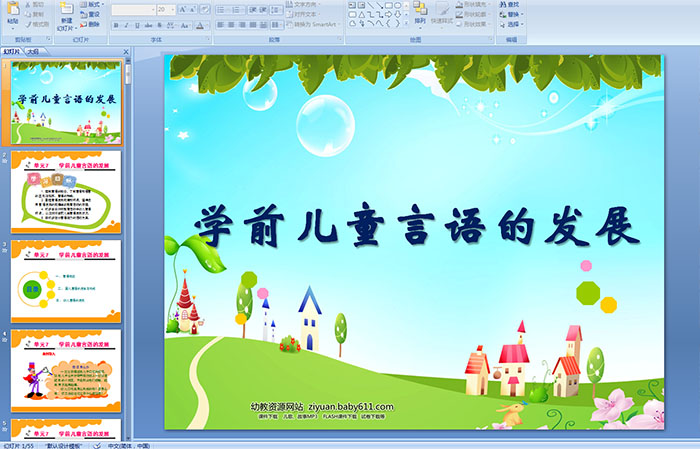Switch to the Slides (幻灯片) pane tab

[12, 52]
